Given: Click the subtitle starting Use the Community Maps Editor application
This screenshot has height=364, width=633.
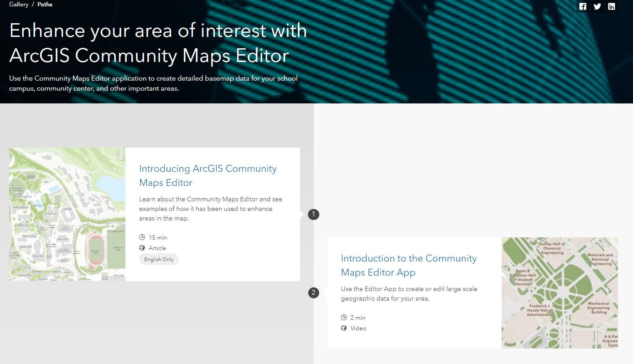Looking at the screenshot, I should [153, 83].
